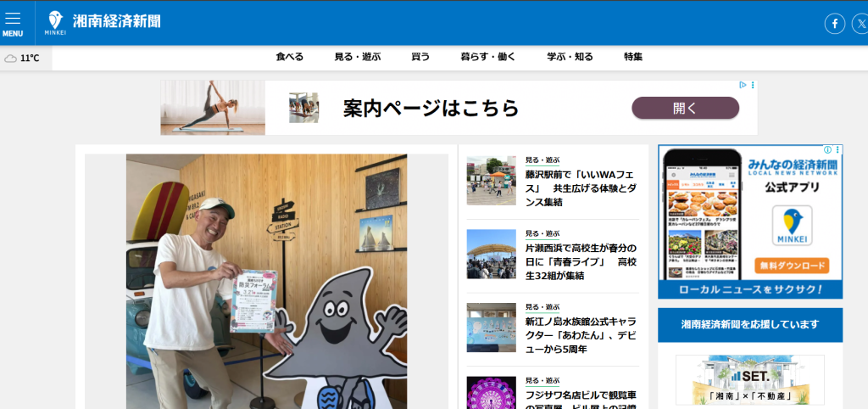
Task: Click the 開く button in banner ad
Action: click(685, 108)
